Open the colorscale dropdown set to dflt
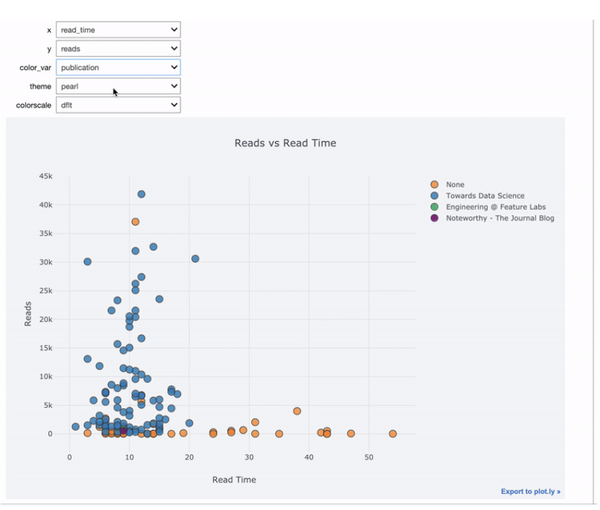 point(118,105)
